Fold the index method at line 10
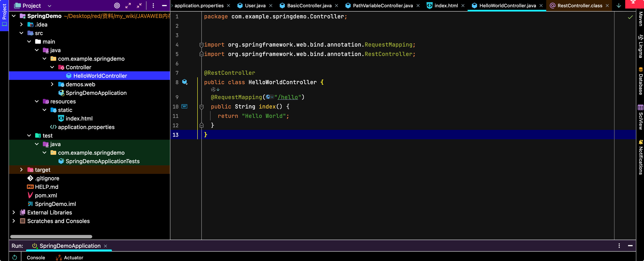Viewport: 644px width, 261px height. click(x=202, y=107)
